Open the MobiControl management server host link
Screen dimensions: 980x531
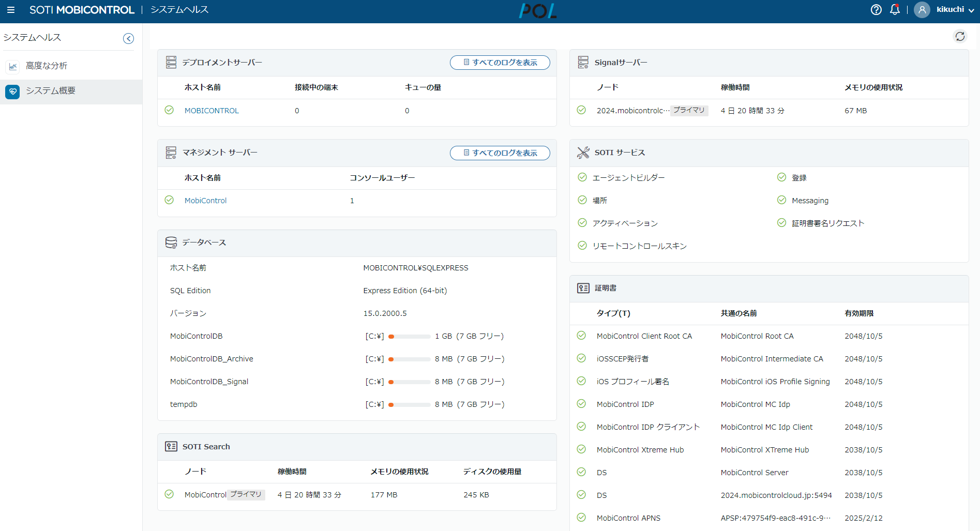[205, 201]
